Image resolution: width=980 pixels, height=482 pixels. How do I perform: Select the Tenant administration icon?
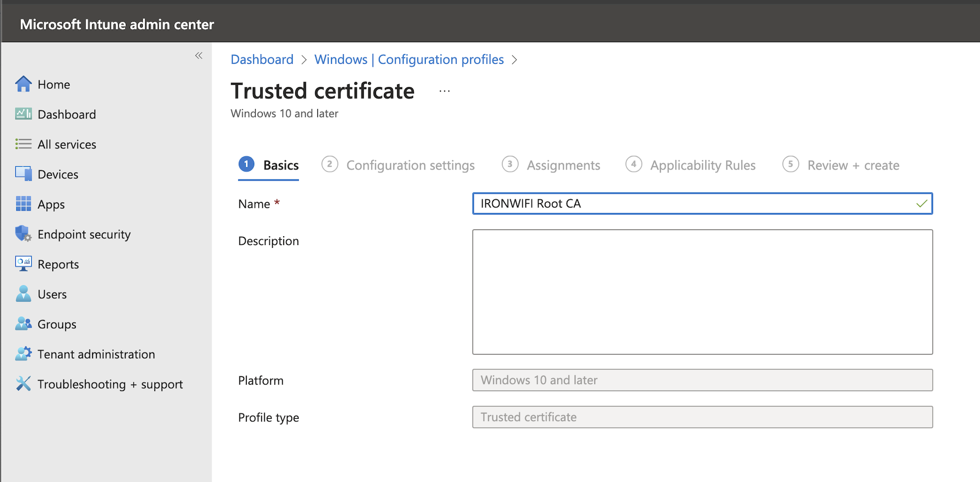tap(24, 354)
